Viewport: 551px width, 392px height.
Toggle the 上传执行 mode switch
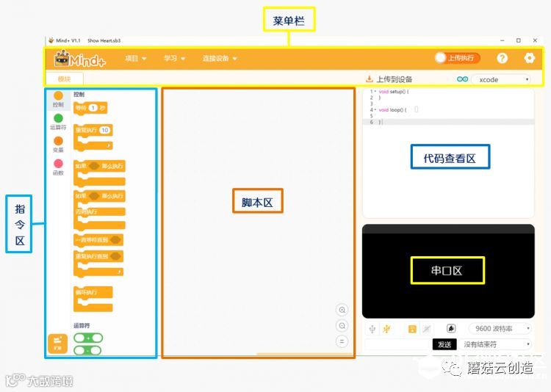pyautogui.click(x=458, y=58)
